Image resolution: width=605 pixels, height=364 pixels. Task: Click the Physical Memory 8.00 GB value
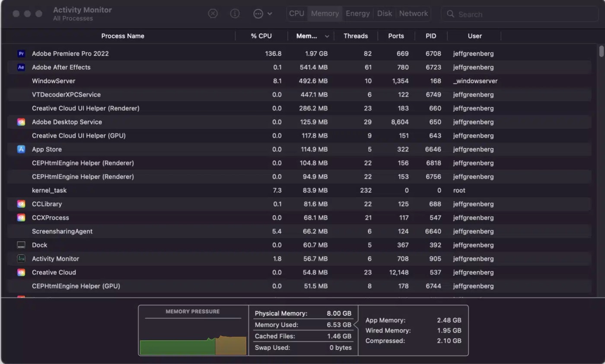[339, 313]
